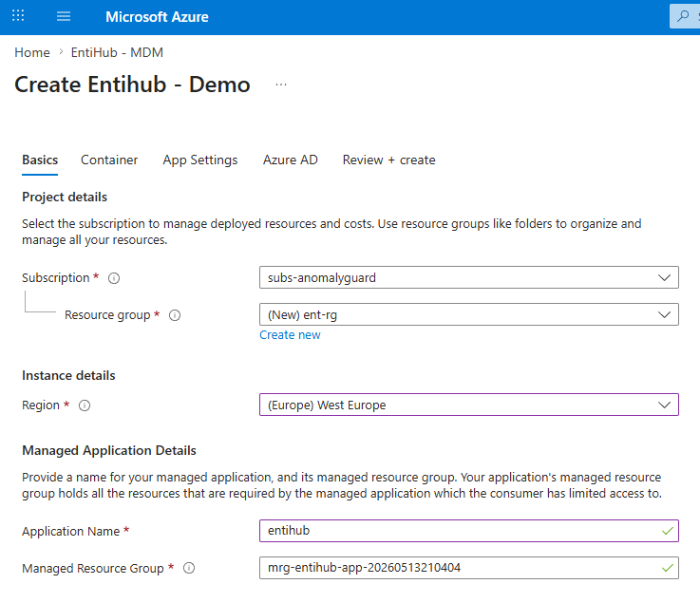Open the Subscription dropdown
700x603 pixels.
[x=469, y=277]
